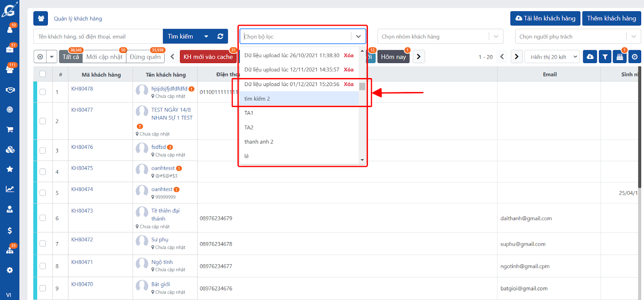Click the birthday cake icon button
Image resolution: width=644 pixels, height=300 pixels.
(x=620, y=57)
